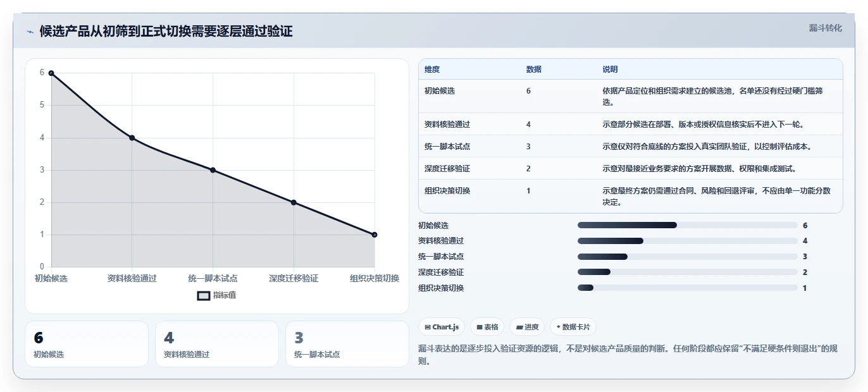Click the x-axis label 深度迁移验证
Image resolution: width=868 pixels, height=392 pixels.
294,278
